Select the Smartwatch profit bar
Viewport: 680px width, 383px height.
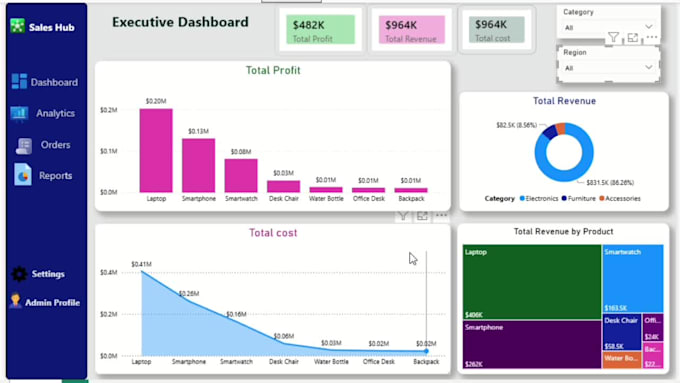click(x=241, y=176)
